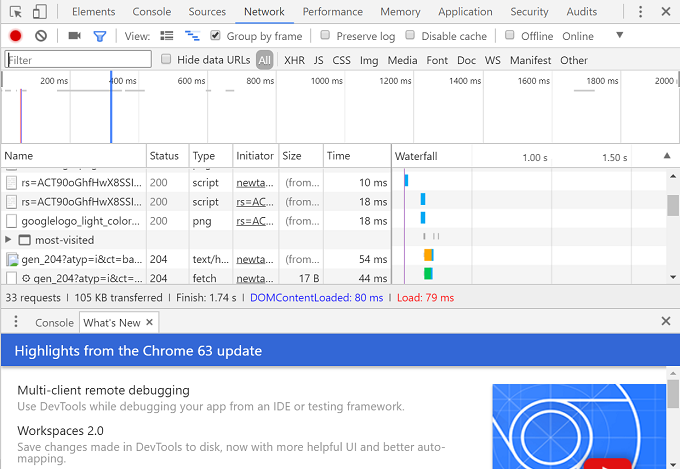Enable the Offline checkbox

510,35
